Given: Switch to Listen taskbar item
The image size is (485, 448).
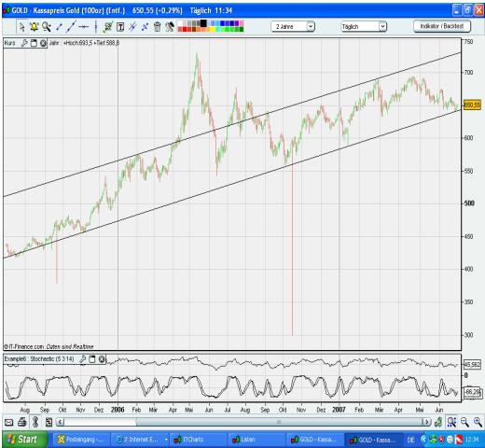Looking at the screenshot, I should click(x=256, y=440).
